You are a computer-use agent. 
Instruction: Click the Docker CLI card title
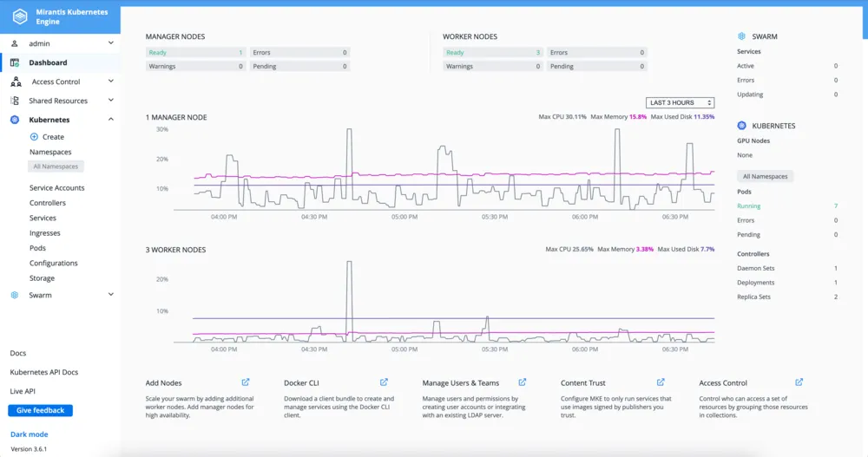[301, 383]
